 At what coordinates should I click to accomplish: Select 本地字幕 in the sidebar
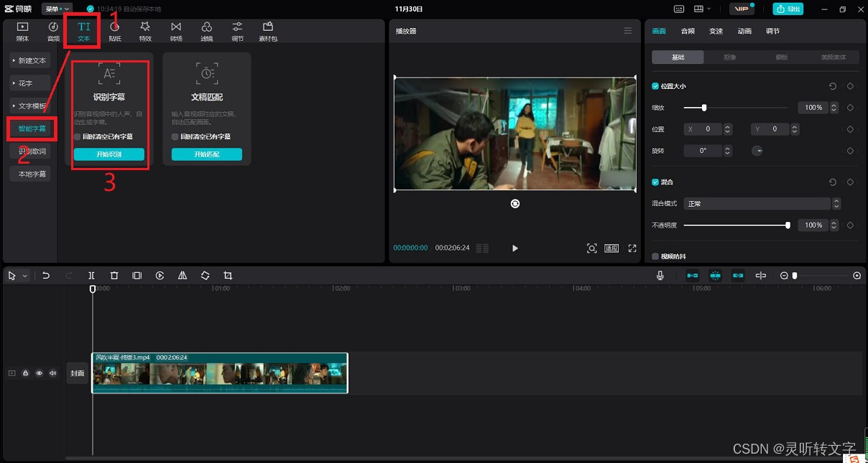[30, 174]
